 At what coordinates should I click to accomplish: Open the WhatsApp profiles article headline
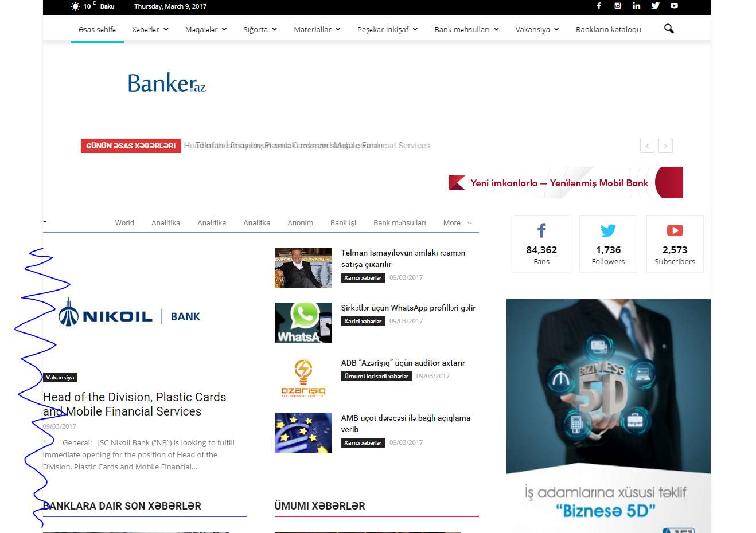[x=408, y=308]
